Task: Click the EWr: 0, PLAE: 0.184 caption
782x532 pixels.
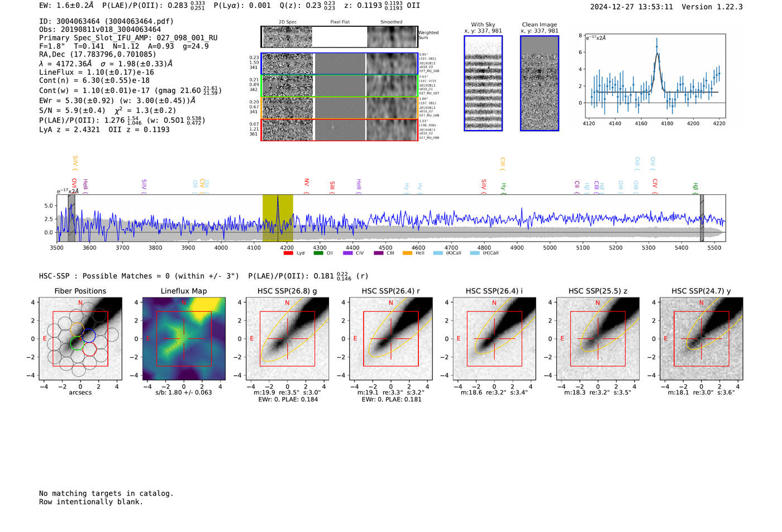Action: (x=288, y=400)
